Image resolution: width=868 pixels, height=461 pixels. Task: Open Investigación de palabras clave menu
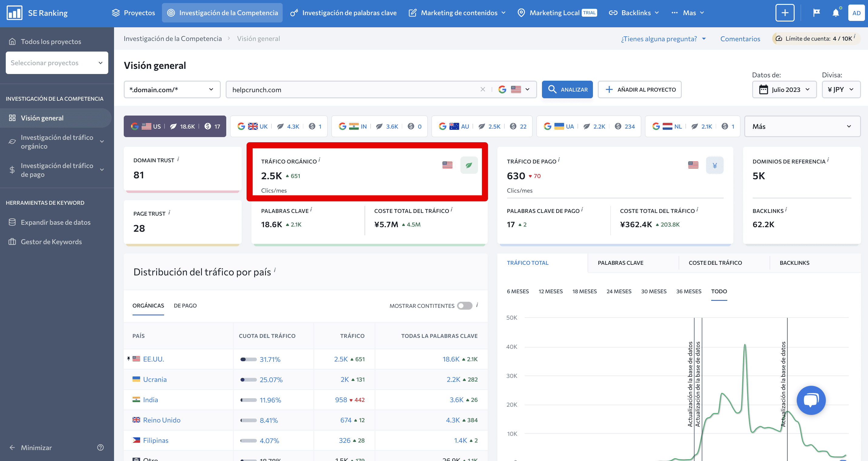pos(343,13)
